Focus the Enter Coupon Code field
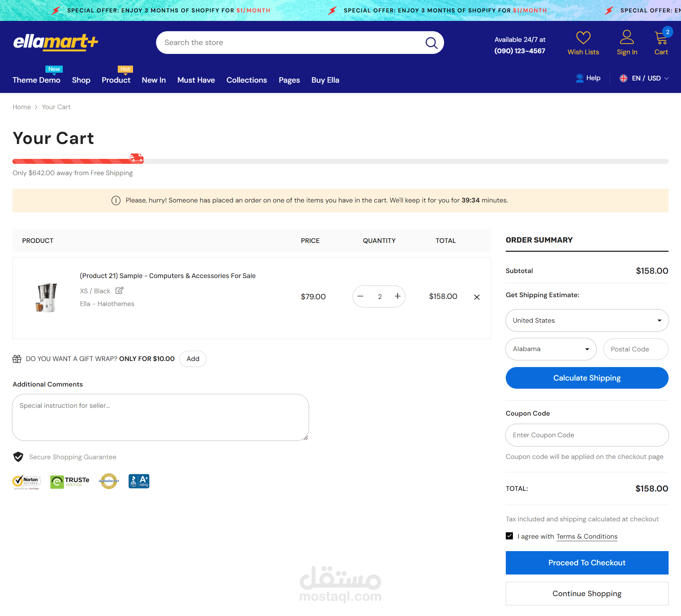681x616 pixels. pyautogui.click(x=587, y=435)
